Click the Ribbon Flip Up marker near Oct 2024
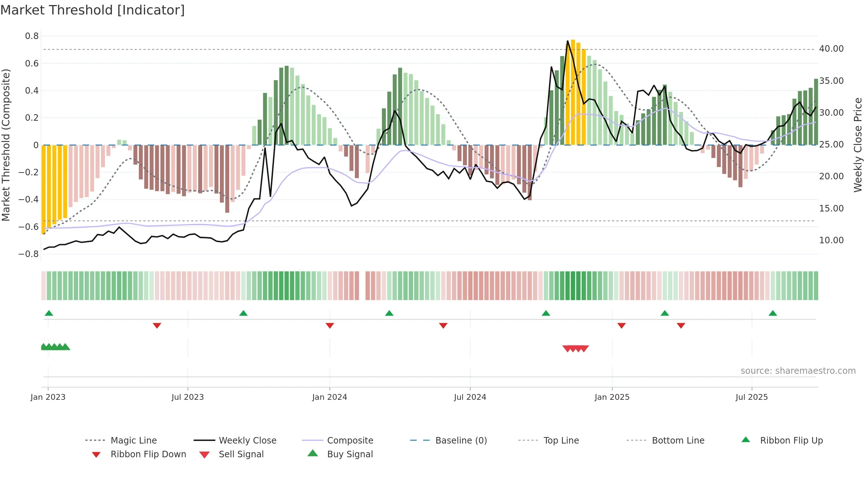 tap(546, 313)
